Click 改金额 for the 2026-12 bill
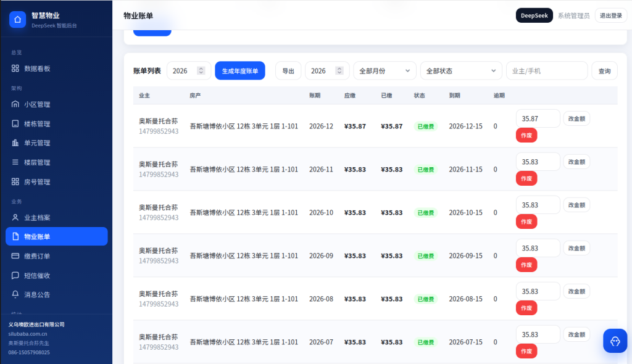Image resolution: width=632 pixels, height=364 pixels. pyautogui.click(x=576, y=118)
